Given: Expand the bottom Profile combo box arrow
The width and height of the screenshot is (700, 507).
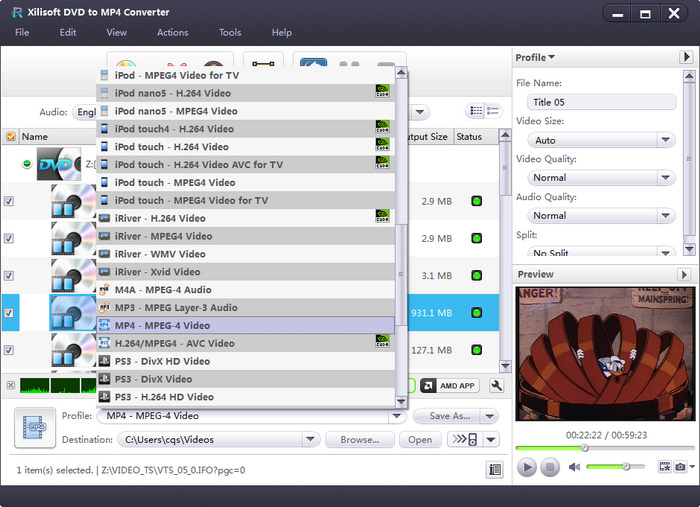Looking at the screenshot, I should [x=396, y=416].
